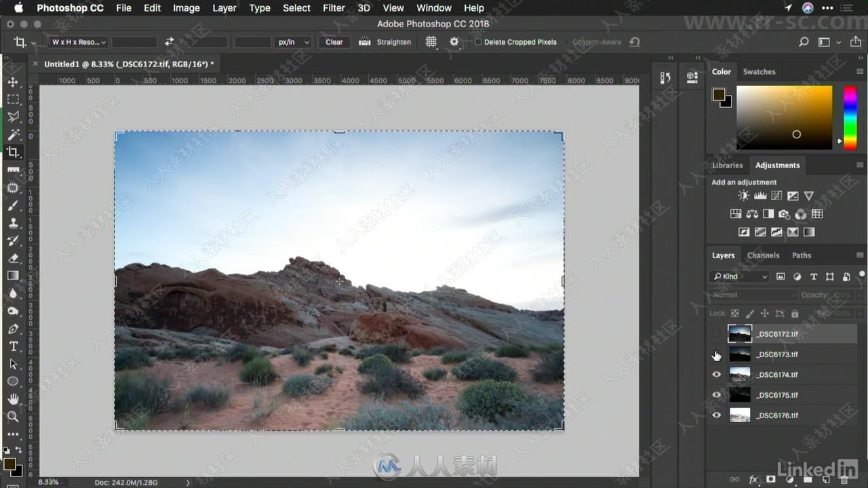Click the Clear button

click(x=334, y=42)
